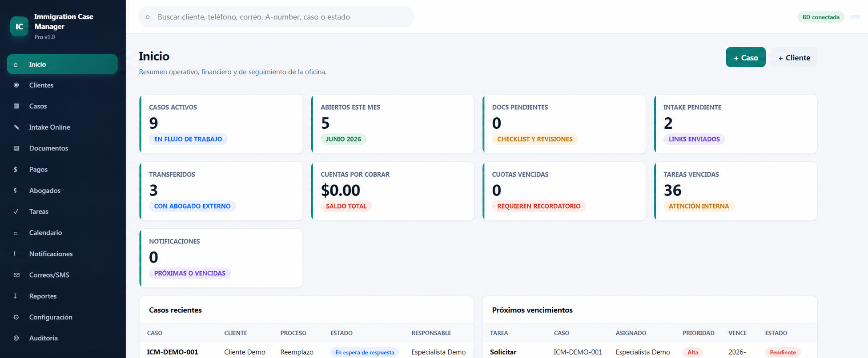This screenshot has width=868, height=358.
Task: Open the Intake Pendiente card
Action: [736, 124]
